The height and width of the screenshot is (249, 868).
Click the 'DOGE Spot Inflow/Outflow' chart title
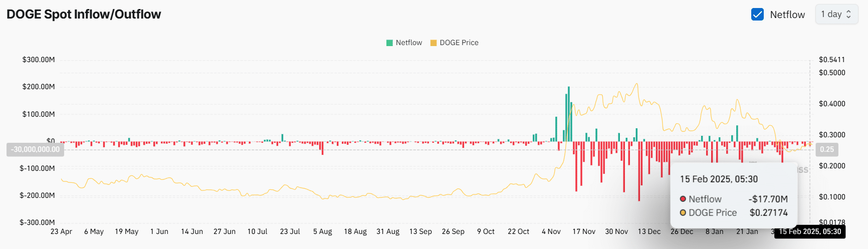(x=84, y=14)
